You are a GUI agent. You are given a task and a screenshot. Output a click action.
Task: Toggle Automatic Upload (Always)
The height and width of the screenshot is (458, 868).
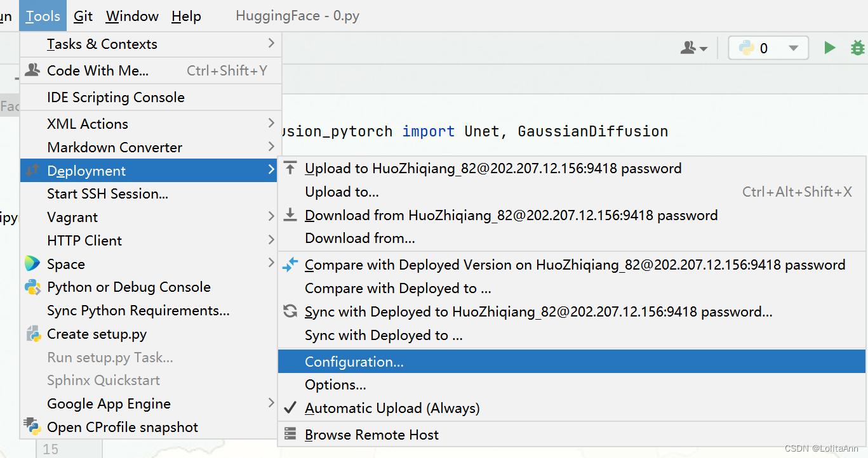tap(571, 408)
